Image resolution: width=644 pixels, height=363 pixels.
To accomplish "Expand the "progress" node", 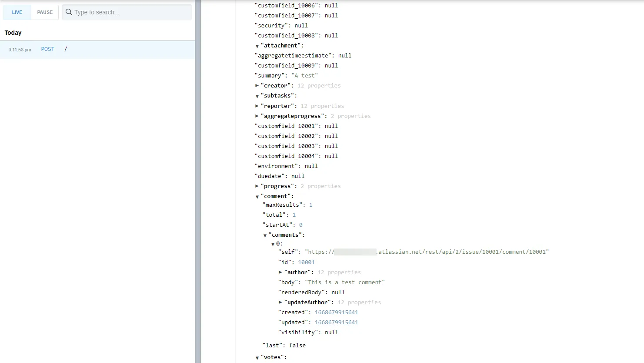I will (x=257, y=186).
